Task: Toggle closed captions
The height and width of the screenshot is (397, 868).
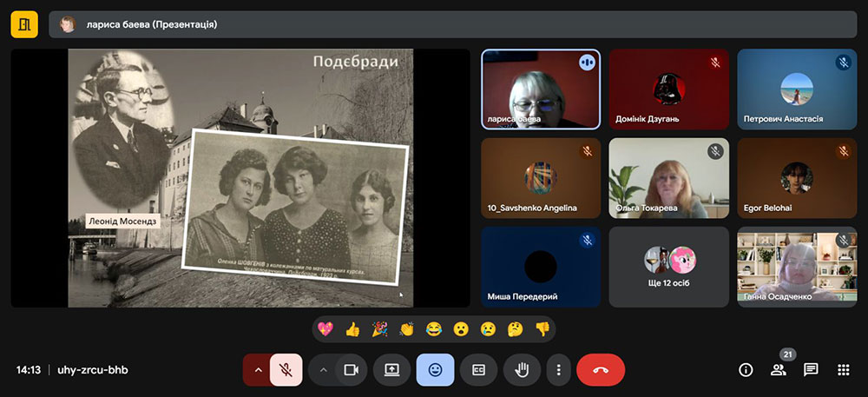Action: (x=478, y=369)
